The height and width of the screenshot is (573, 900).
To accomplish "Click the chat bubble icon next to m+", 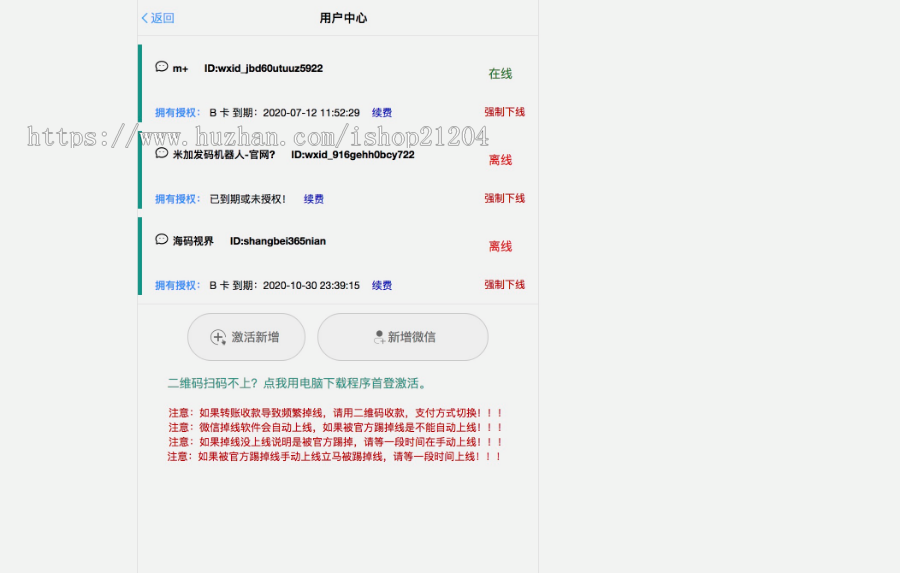I will (x=162, y=67).
